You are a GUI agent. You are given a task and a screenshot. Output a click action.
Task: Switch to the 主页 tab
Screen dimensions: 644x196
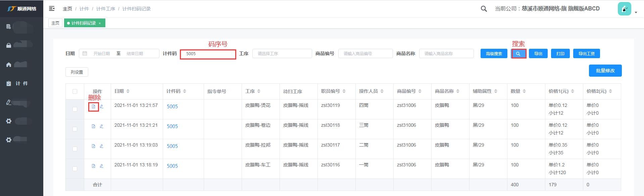click(x=55, y=23)
